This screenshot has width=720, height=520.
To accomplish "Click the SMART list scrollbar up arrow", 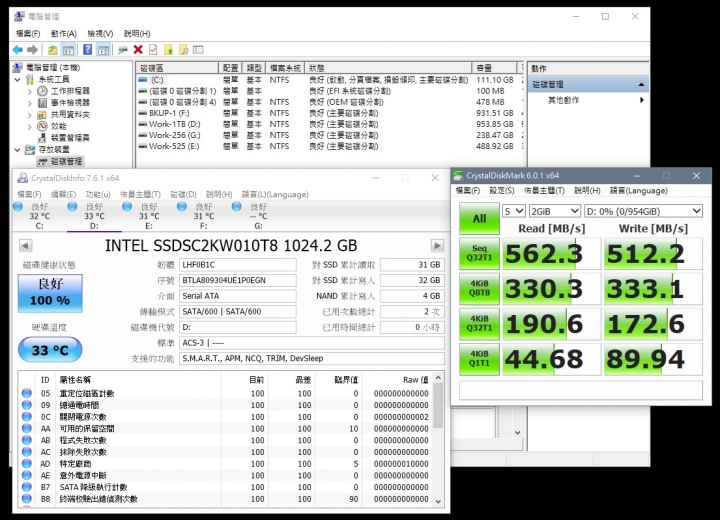I will click(439, 378).
